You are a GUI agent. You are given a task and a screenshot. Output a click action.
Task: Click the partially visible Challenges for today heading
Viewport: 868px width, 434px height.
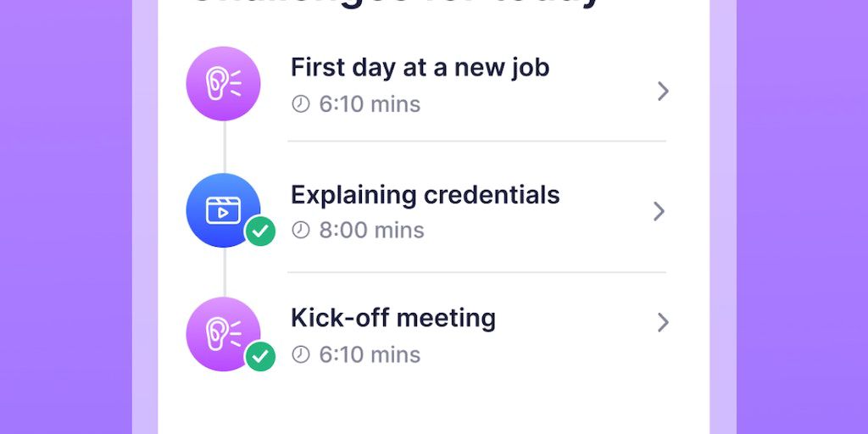(394, 4)
